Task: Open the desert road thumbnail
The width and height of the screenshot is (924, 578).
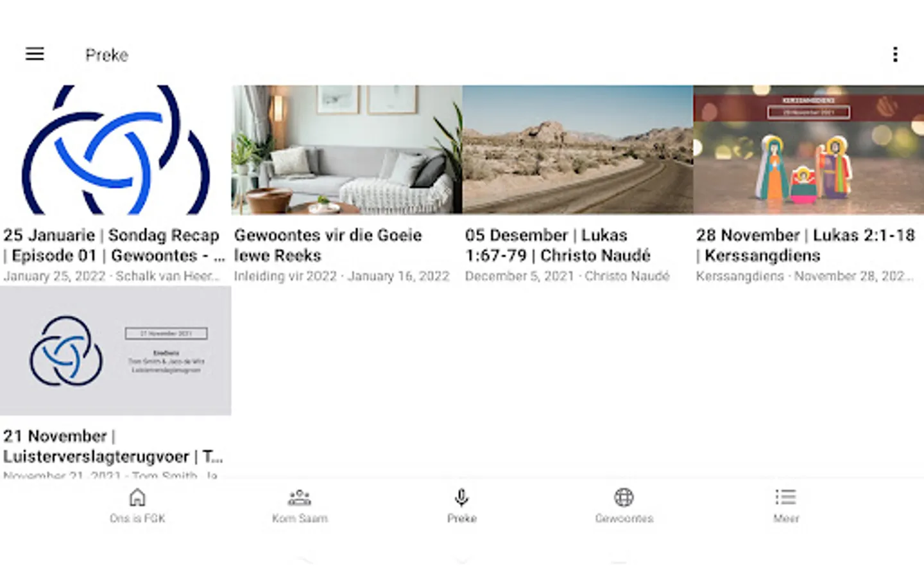Action: 577,150
